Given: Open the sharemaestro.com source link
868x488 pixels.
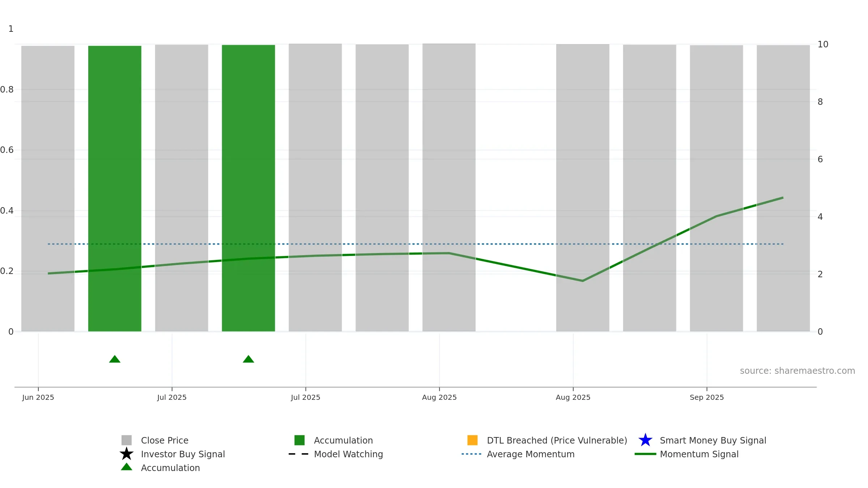Looking at the screenshot, I should tap(797, 371).
